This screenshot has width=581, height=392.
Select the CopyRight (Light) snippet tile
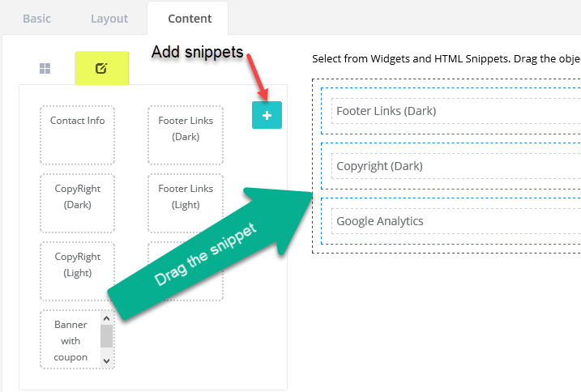[78, 271]
